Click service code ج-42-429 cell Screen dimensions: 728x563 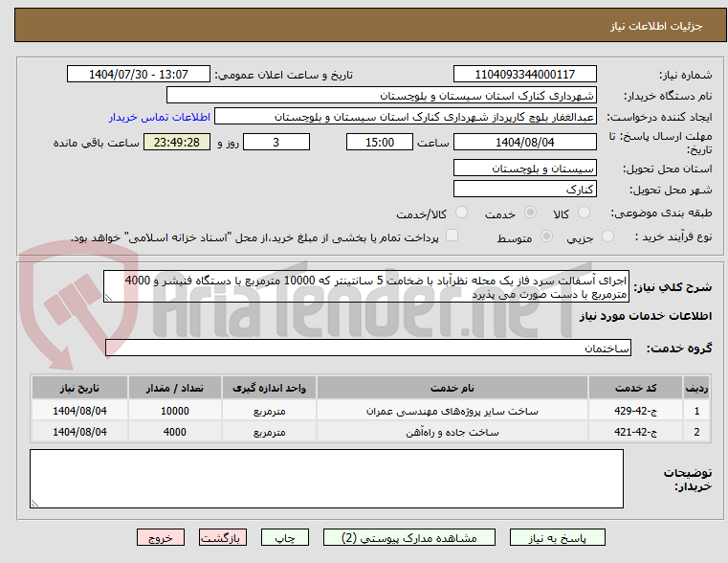pyautogui.click(x=635, y=411)
